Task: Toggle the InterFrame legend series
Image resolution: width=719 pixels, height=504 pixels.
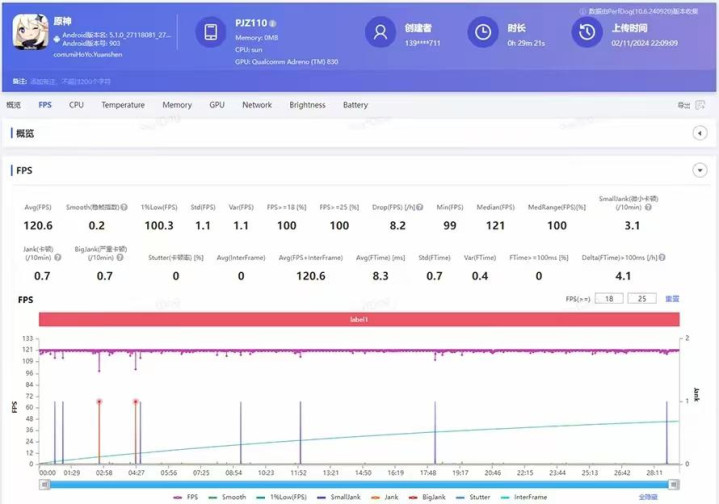Action: pyautogui.click(x=526, y=497)
